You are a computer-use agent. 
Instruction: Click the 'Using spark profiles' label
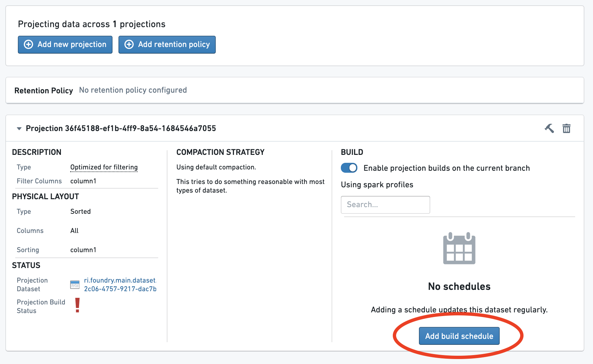pos(377,185)
